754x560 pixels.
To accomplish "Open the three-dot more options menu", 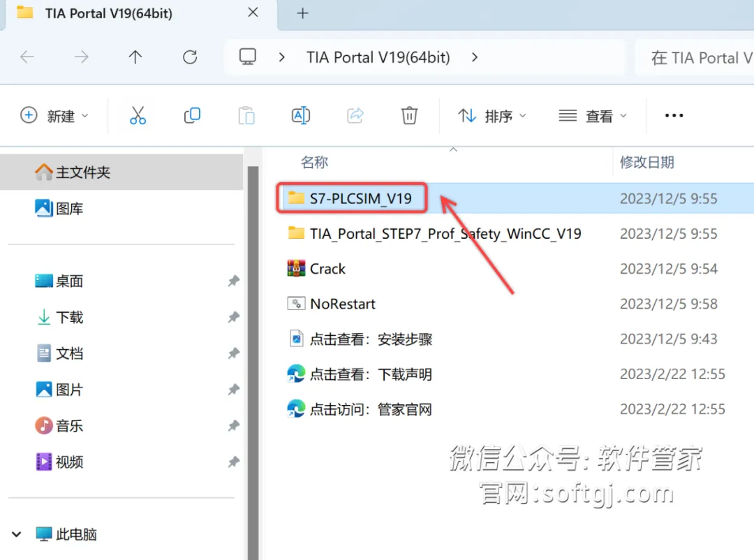I will [674, 115].
